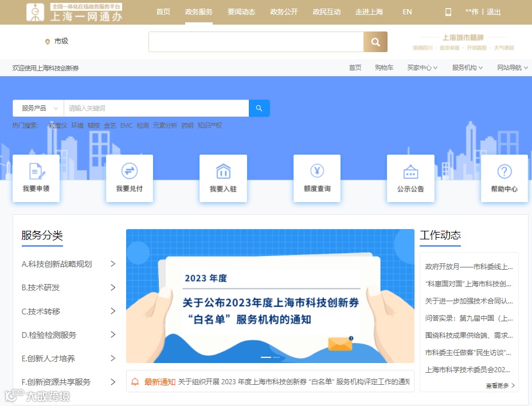Click 上海城市精神 banner at top right

tap(463, 42)
